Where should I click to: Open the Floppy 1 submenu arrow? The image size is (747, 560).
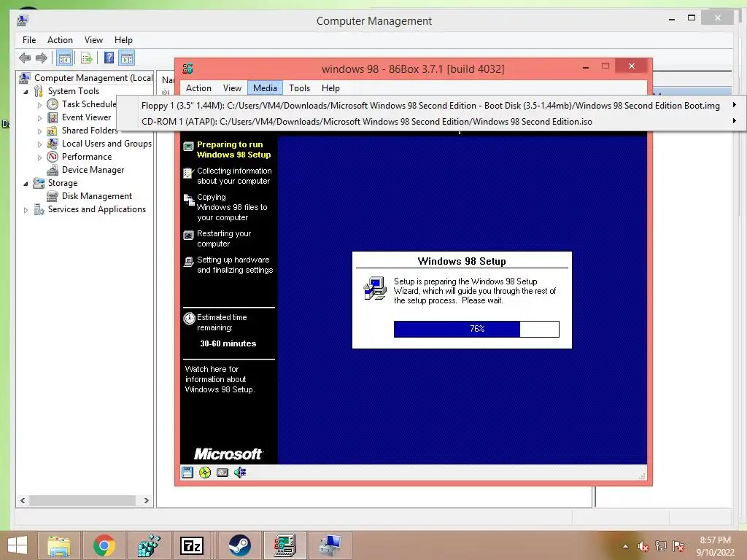click(734, 105)
